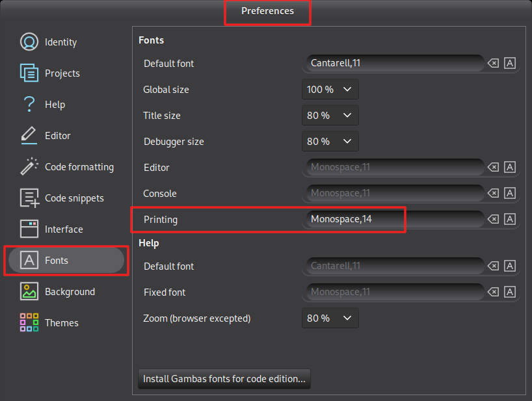Open the Title size dropdown
532x401 pixels.
[330, 115]
